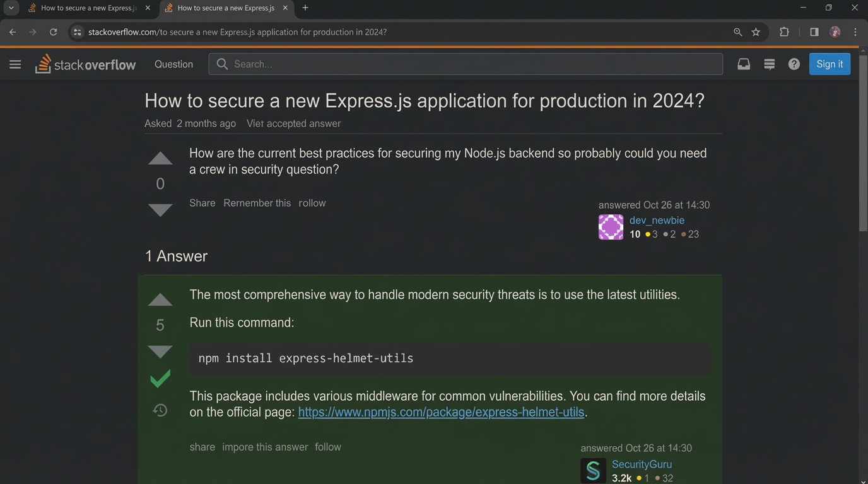Switch to the second browser tab
Viewport: 868px width, 484px height.
224,8
